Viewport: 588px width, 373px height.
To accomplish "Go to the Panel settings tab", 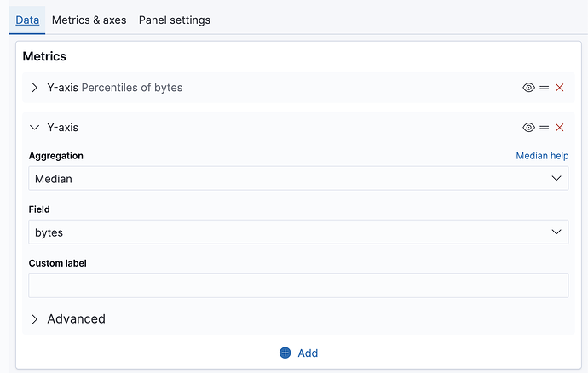I will pos(175,20).
